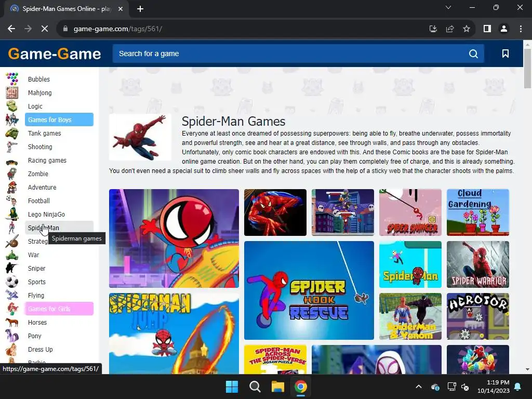
Task: Click the Spider-Man Games header image
Action: [x=140, y=137]
